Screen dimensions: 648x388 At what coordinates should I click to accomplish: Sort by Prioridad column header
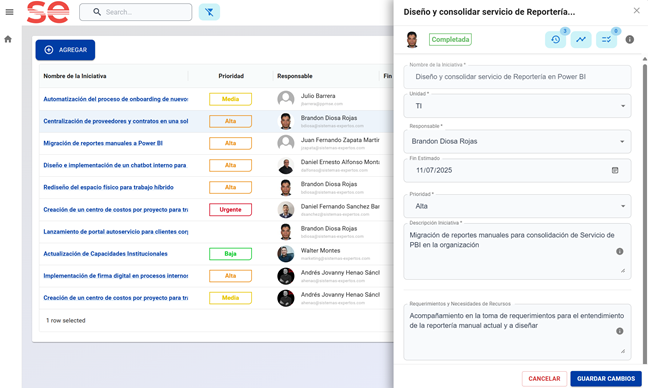[231, 76]
